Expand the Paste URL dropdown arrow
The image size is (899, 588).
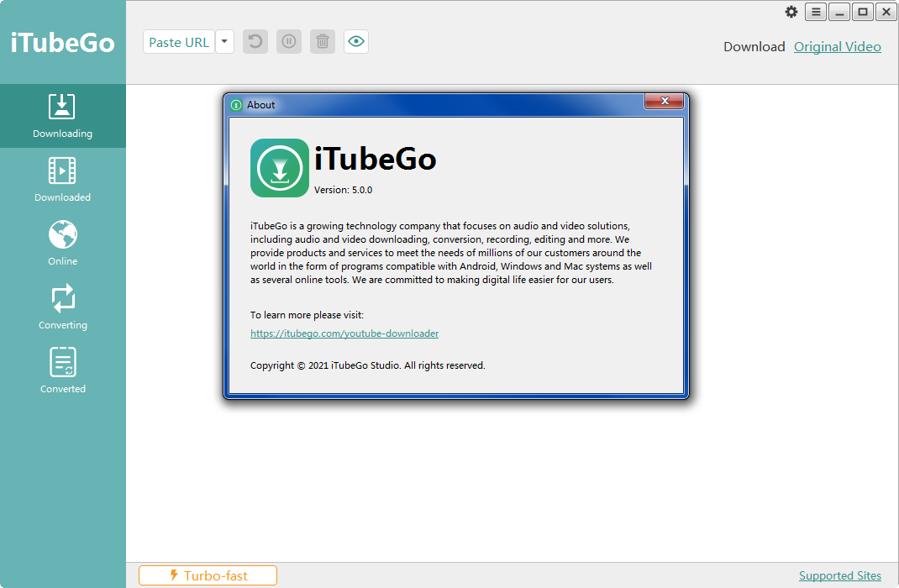pos(225,42)
